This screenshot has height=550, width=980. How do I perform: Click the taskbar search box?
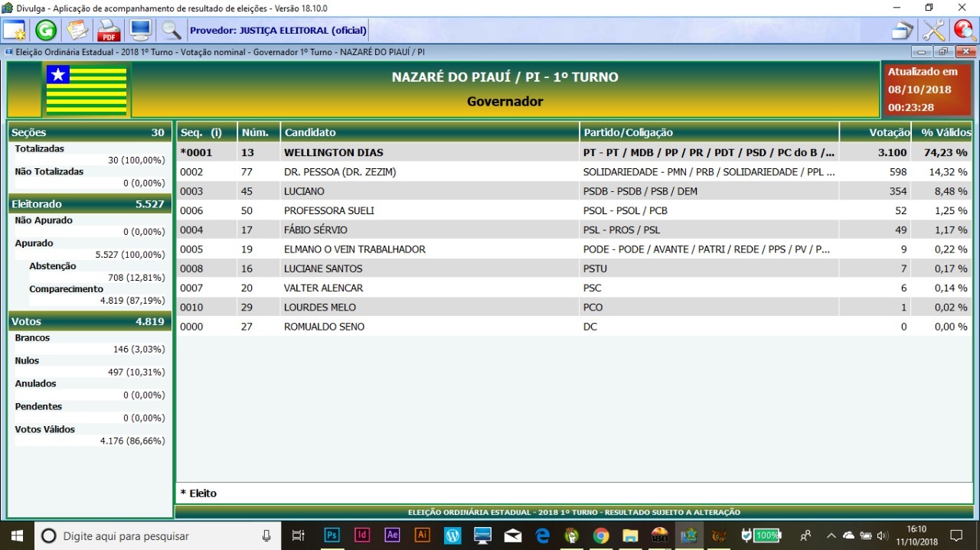pyautogui.click(x=158, y=535)
